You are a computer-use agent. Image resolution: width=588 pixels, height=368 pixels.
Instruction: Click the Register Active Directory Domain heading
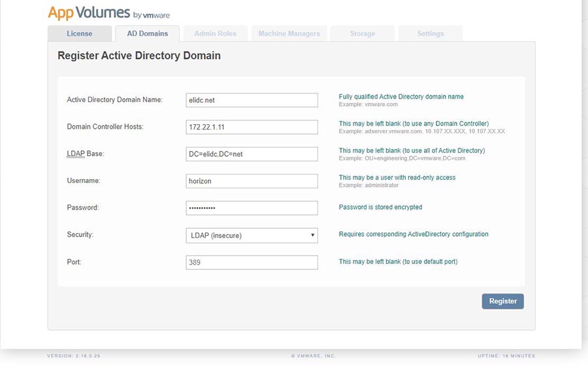pos(139,56)
